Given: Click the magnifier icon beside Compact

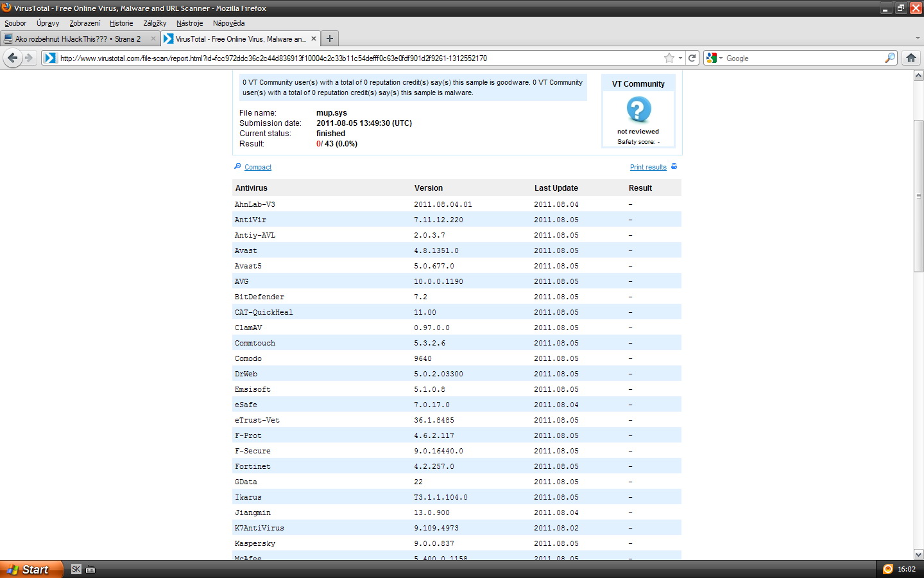Looking at the screenshot, I should pos(237,166).
